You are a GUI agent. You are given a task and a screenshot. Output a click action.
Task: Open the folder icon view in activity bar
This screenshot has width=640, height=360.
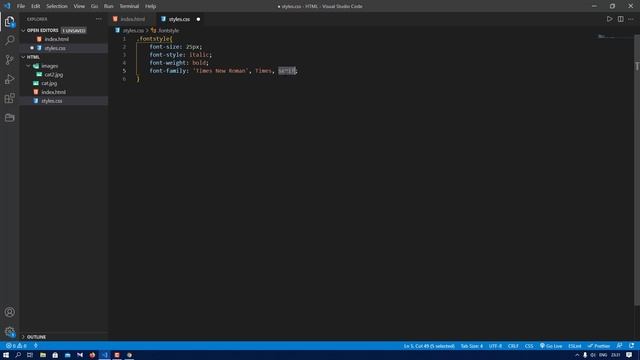click(x=9, y=118)
